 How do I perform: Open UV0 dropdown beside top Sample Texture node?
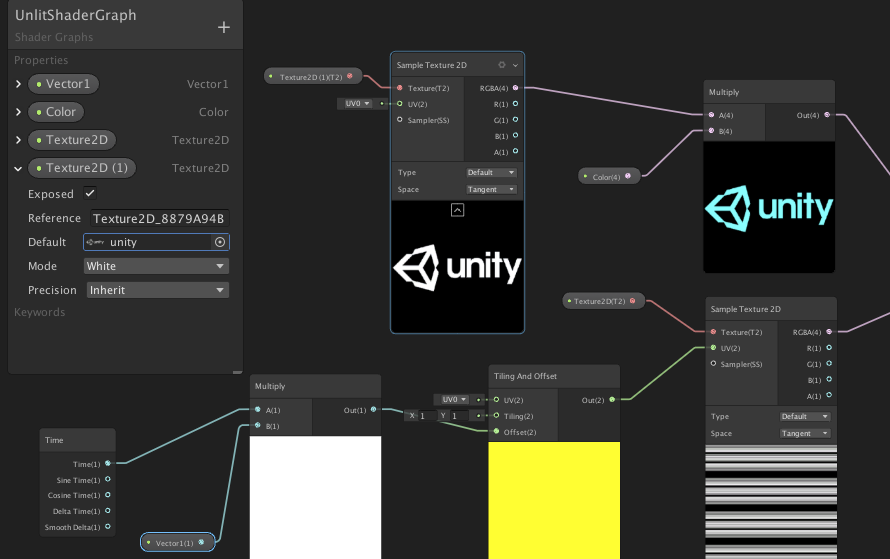click(x=356, y=104)
